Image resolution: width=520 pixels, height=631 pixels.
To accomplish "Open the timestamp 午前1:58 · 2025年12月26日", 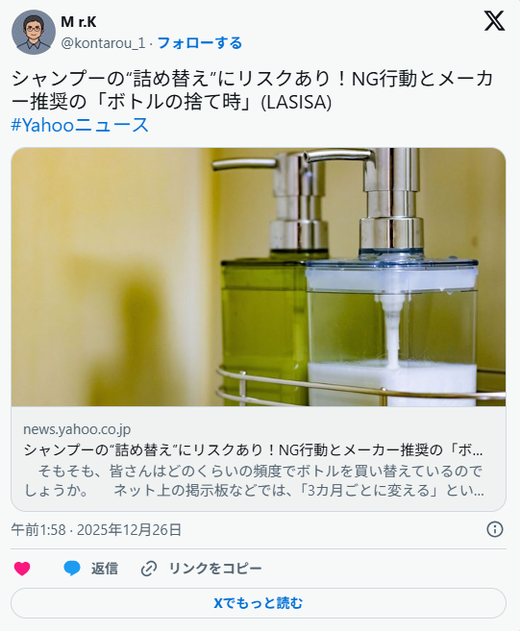I will pos(96,530).
